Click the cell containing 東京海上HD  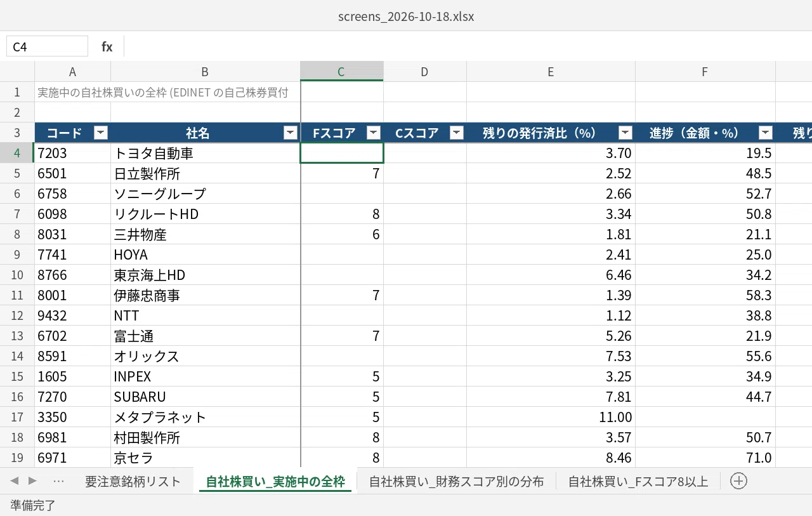pyautogui.click(x=206, y=275)
